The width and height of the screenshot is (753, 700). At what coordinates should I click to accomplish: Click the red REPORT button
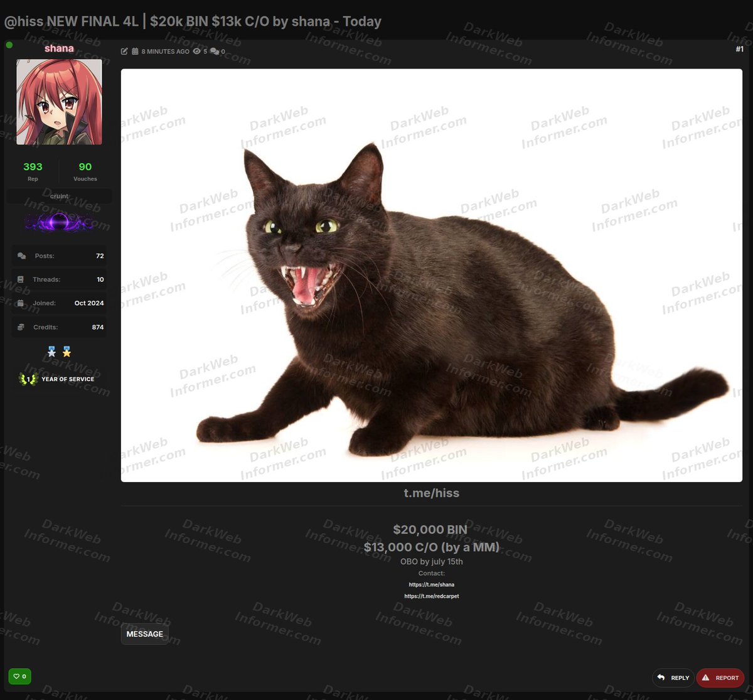tap(720, 677)
